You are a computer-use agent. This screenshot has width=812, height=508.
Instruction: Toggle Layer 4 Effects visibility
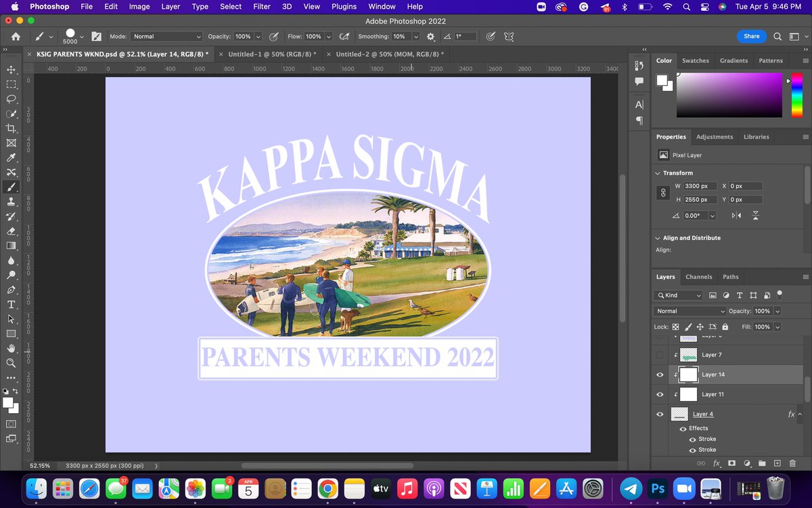pos(683,429)
